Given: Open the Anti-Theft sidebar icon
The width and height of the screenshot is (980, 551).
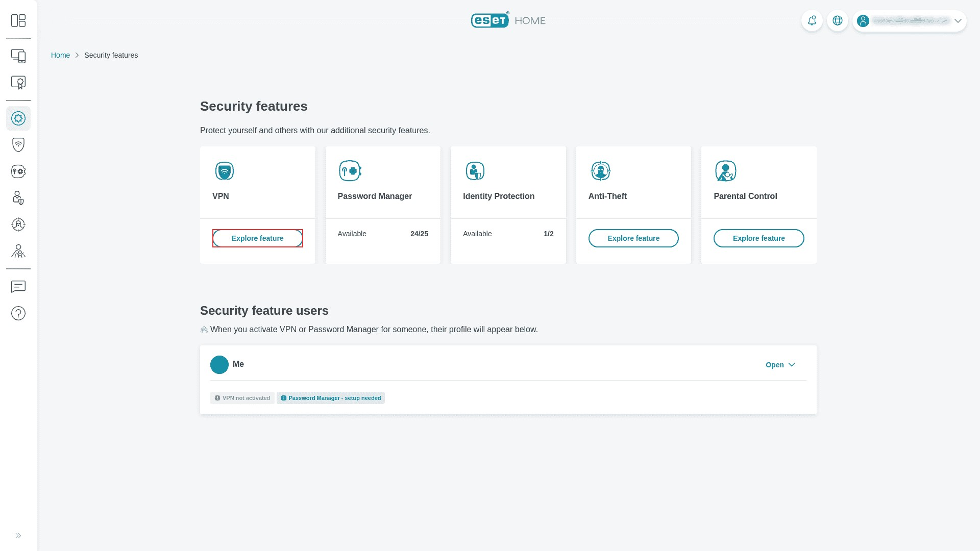Looking at the screenshot, I should [x=18, y=224].
